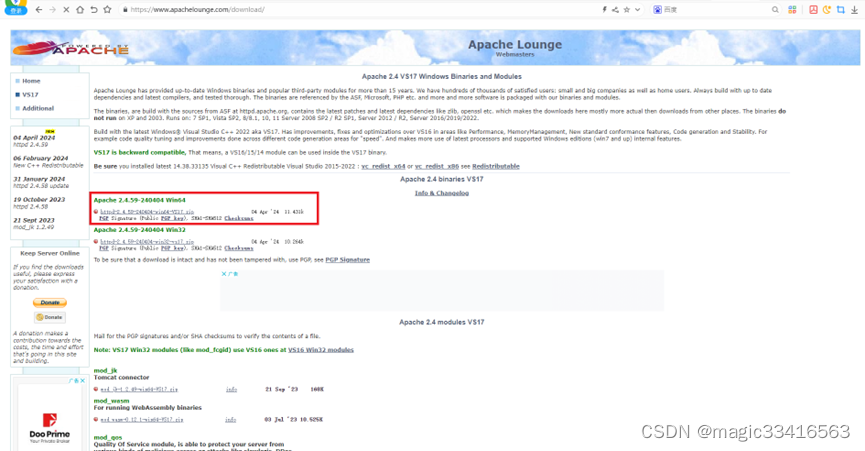Open the info link for mod_jk
865x451 pixels.
coord(231,389)
